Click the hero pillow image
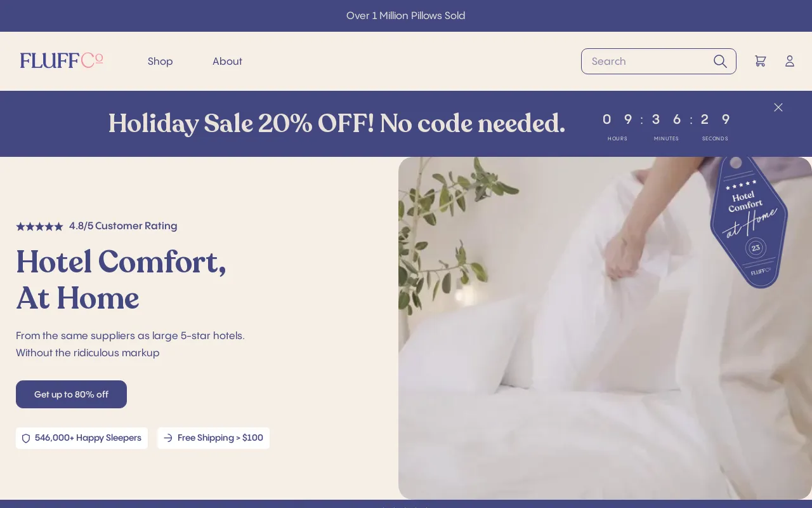The height and width of the screenshot is (508, 812). 605,328
